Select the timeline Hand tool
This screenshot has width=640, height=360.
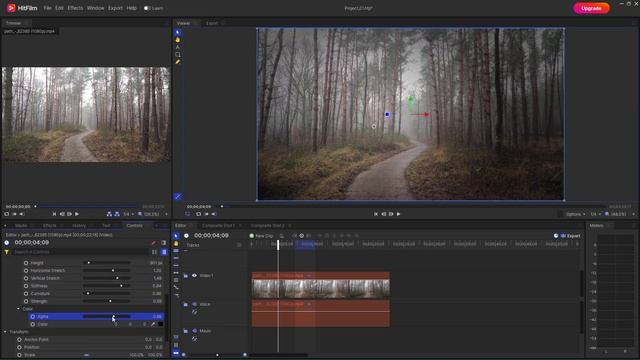(176, 243)
